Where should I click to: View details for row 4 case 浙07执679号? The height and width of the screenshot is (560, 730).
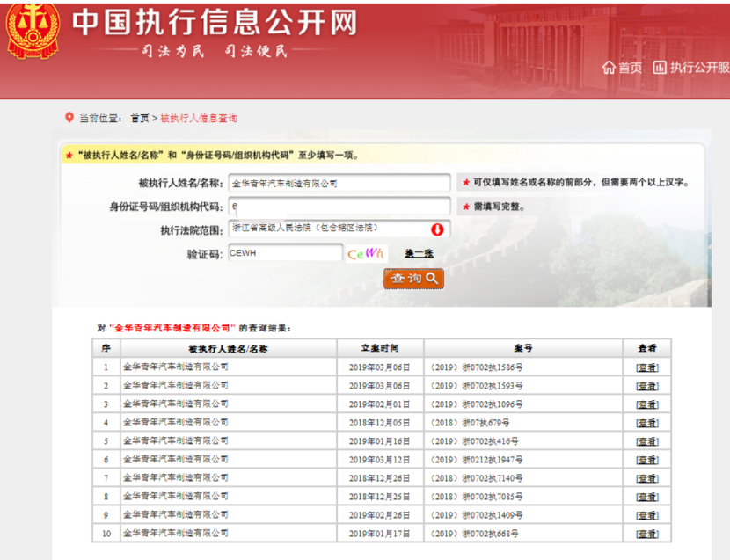pos(647,423)
